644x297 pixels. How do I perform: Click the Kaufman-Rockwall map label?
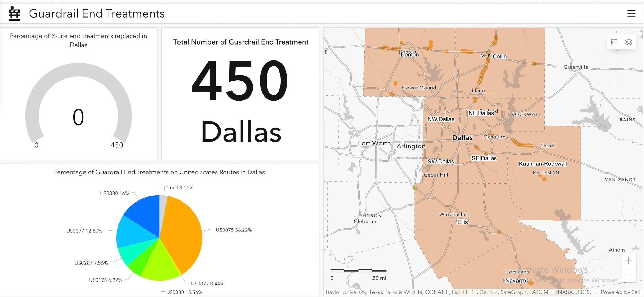(543, 164)
